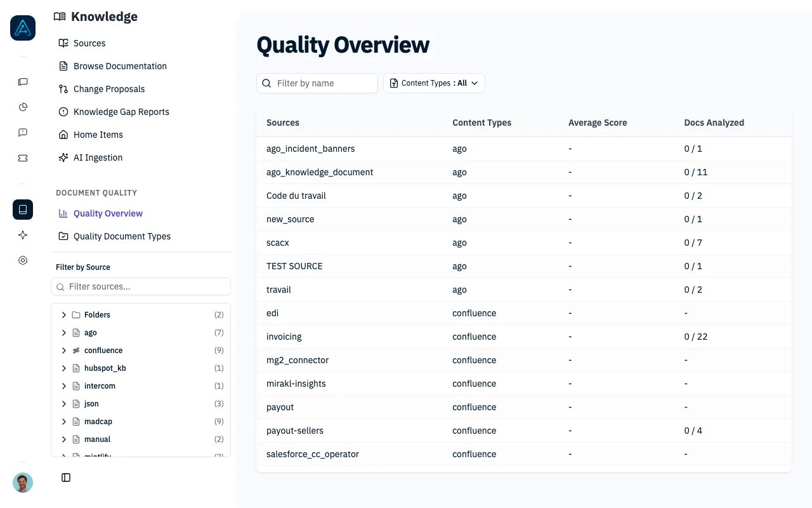Expand the hubspot_kb source chevron
Image resolution: width=812 pixels, height=508 pixels.
point(64,368)
